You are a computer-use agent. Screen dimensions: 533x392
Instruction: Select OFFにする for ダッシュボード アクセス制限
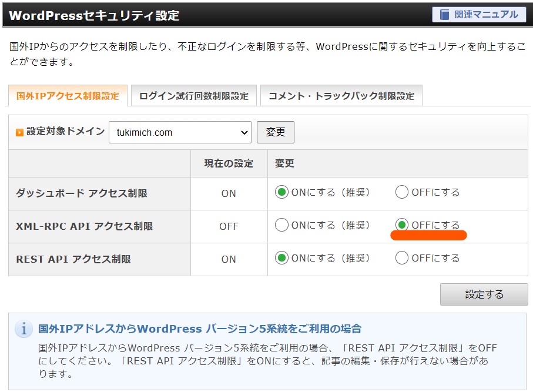click(402, 192)
